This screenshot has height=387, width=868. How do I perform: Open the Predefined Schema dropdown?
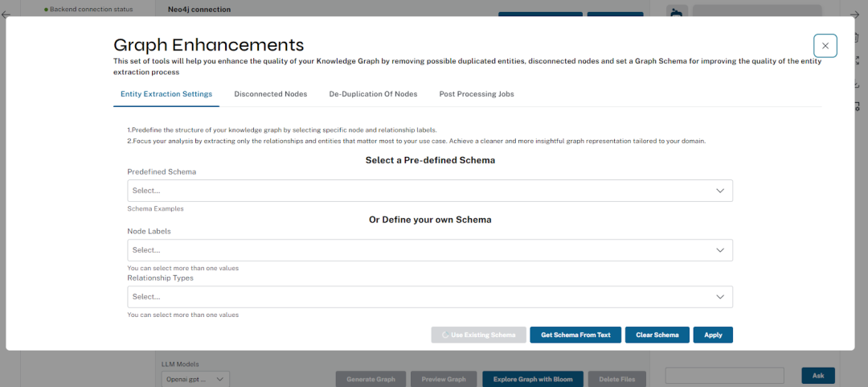tap(429, 190)
